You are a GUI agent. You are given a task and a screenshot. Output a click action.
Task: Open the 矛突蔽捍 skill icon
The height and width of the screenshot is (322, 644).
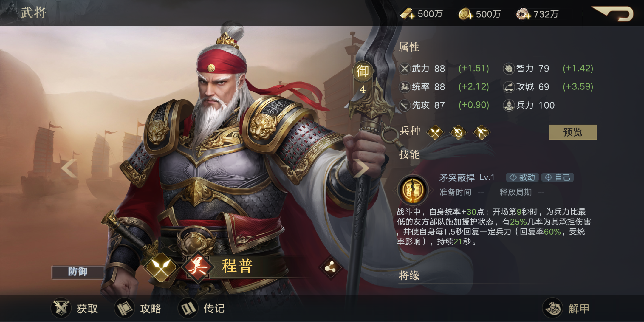click(413, 190)
